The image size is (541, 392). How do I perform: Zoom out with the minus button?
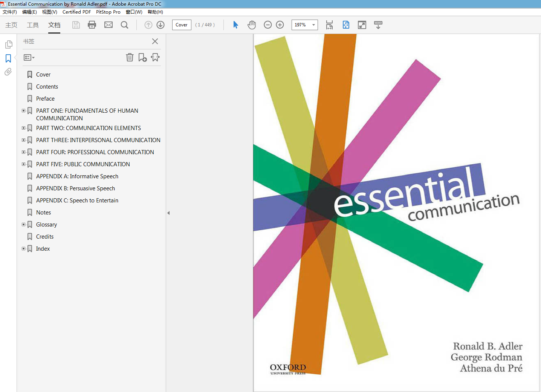pos(268,25)
